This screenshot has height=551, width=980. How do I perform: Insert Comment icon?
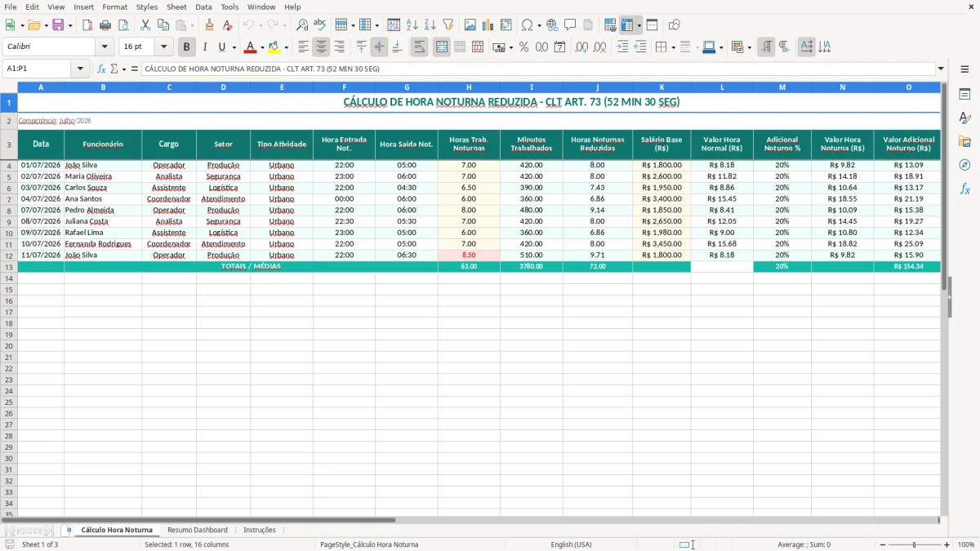(x=570, y=25)
